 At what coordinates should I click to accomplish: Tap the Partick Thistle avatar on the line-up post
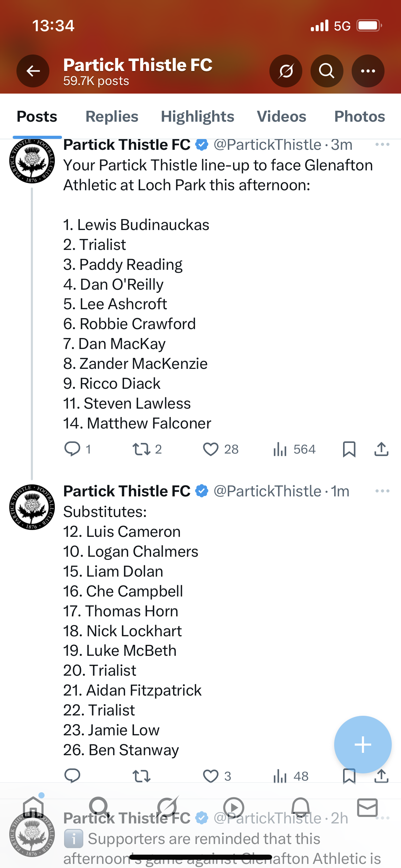pos(32,161)
